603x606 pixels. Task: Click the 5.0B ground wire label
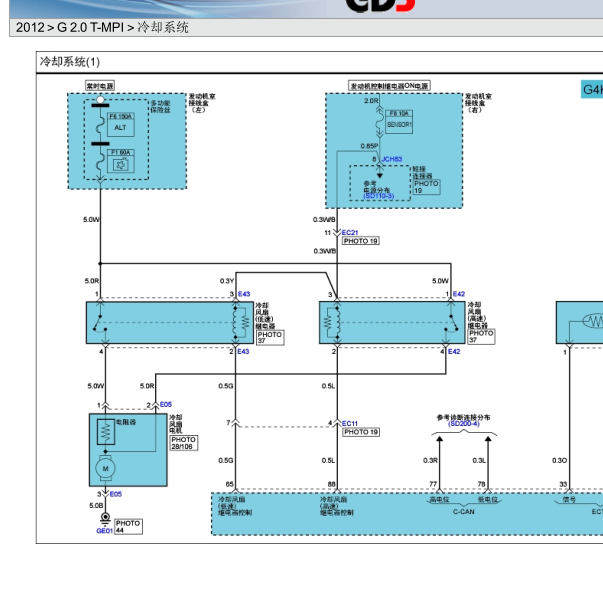tap(96, 505)
